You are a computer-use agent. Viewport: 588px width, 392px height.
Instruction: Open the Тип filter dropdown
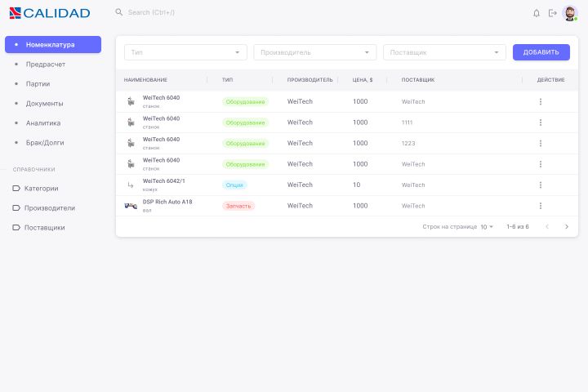[x=185, y=52]
